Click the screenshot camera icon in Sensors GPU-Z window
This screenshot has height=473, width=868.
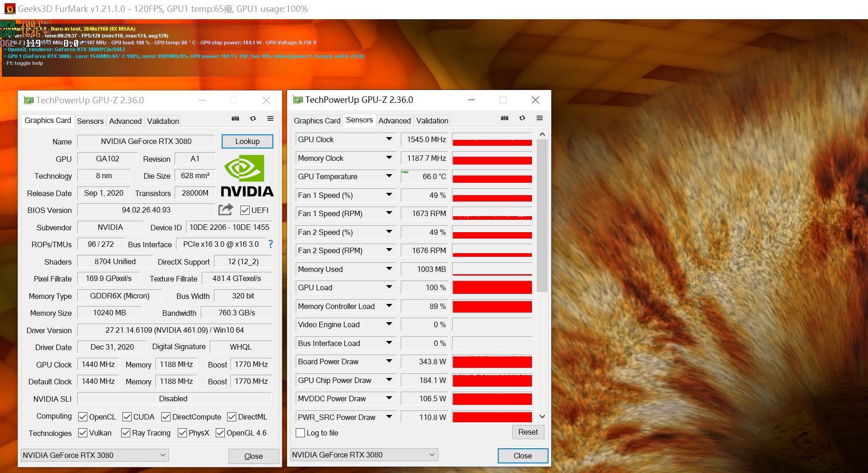(505, 118)
